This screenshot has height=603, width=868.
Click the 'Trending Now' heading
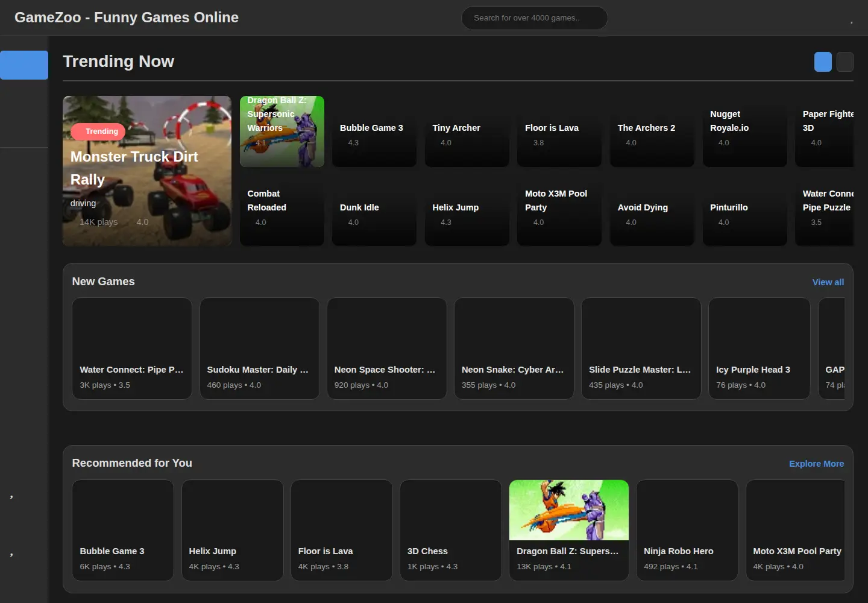tap(118, 62)
